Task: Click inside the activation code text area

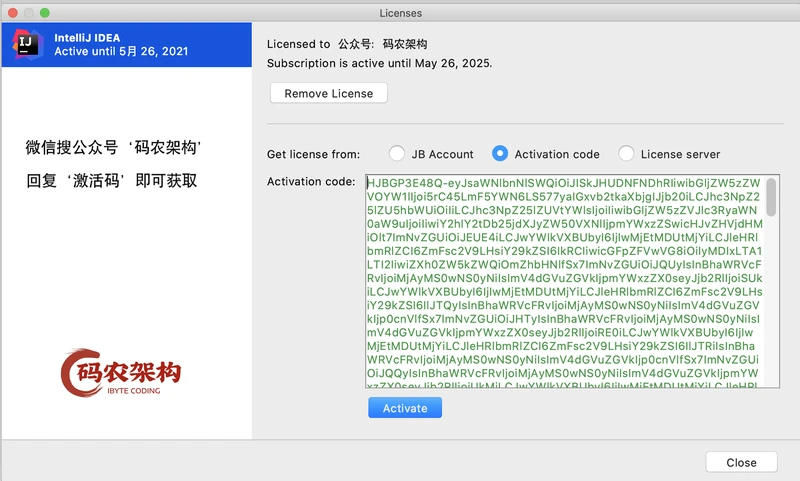Action: (x=560, y=280)
